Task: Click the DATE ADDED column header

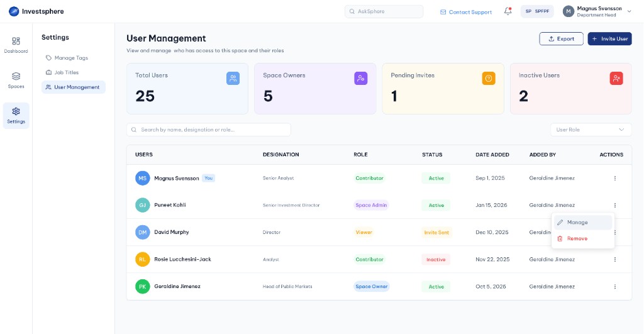Action: pos(492,155)
